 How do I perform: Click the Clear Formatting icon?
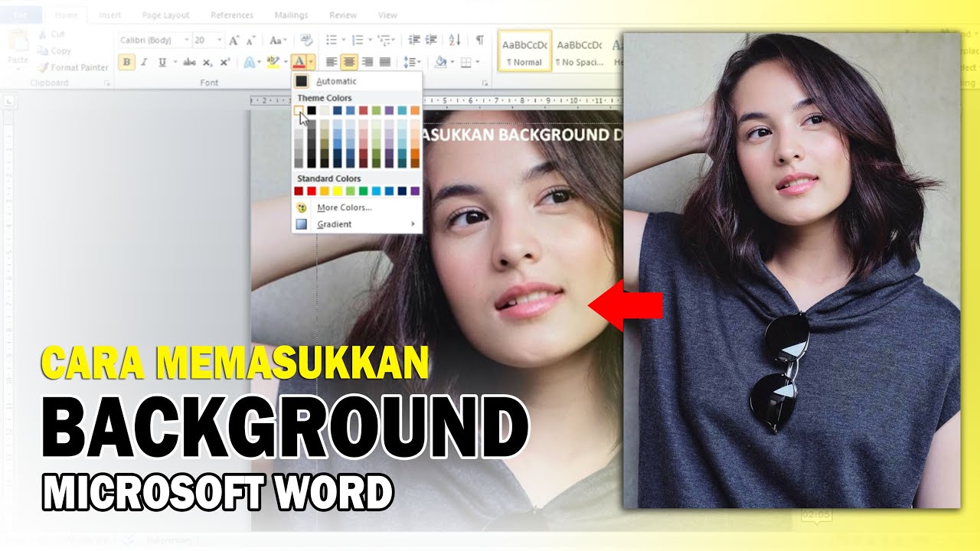[x=307, y=40]
